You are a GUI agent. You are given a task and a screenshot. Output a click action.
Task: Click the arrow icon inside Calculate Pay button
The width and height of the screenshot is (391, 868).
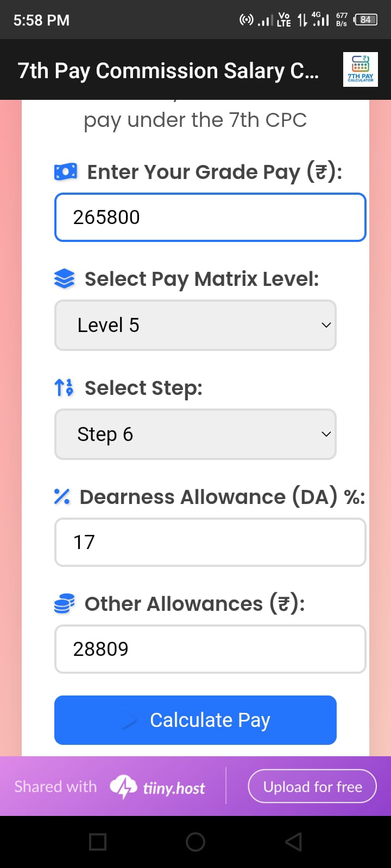pyautogui.click(x=130, y=720)
